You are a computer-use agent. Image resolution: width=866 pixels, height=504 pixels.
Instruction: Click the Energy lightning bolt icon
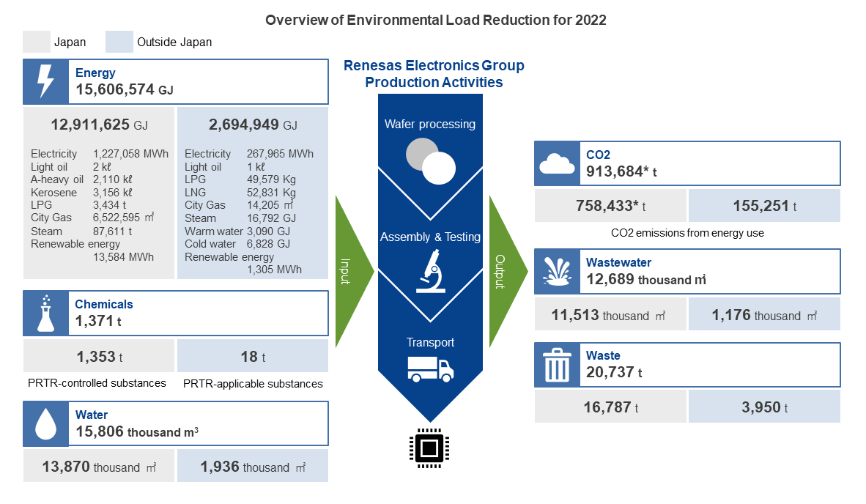pos(45,82)
